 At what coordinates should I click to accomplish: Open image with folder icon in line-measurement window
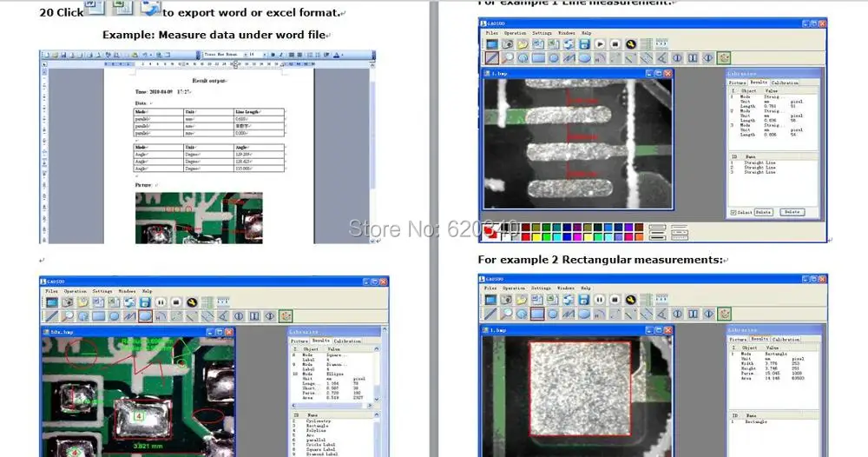523,44
